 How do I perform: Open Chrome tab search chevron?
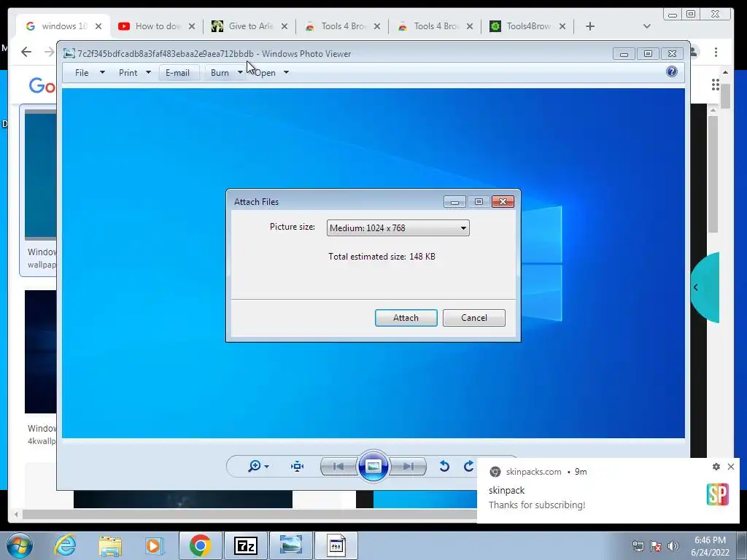click(646, 26)
